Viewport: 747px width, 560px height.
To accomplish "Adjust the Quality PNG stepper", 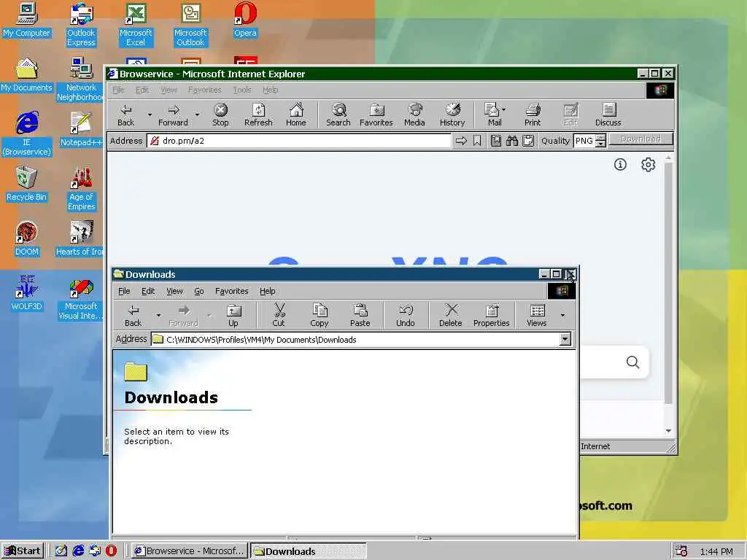I will tap(601, 141).
